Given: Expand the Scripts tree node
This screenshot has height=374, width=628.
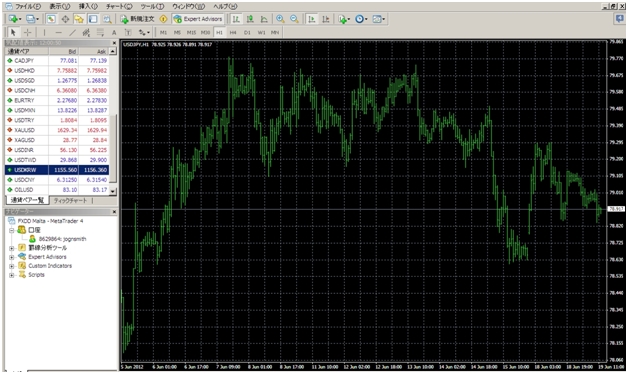Looking at the screenshot, I should 12,275.
